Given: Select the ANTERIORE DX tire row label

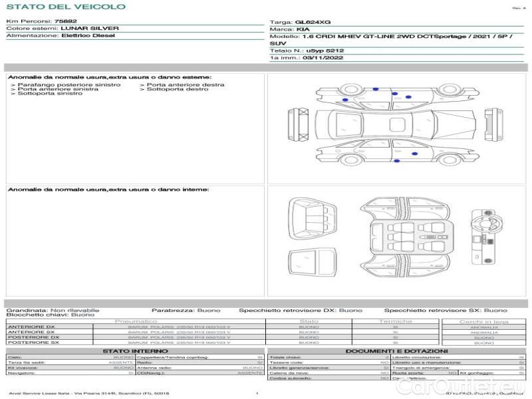Looking at the screenshot, I should click(x=31, y=327).
